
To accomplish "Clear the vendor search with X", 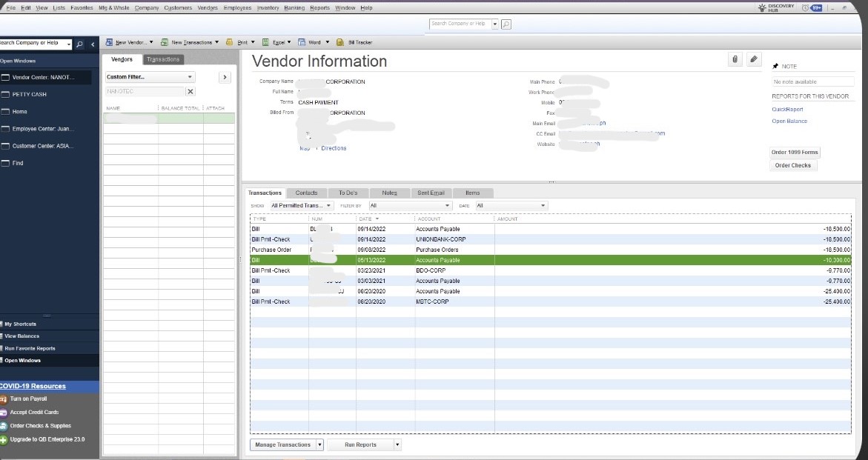I will click(191, 91).
